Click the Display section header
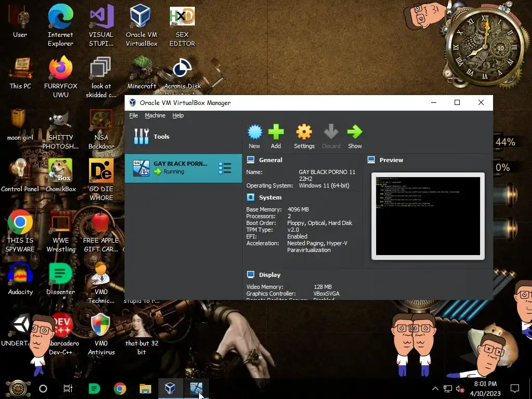The height and width of the screenshot is (399, 532). 270,275
